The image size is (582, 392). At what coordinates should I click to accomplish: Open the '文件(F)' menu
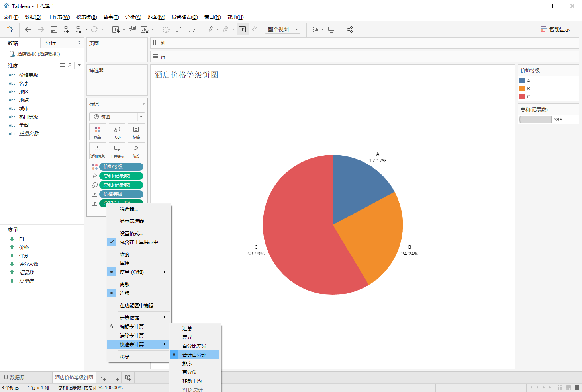pos(11,17)
